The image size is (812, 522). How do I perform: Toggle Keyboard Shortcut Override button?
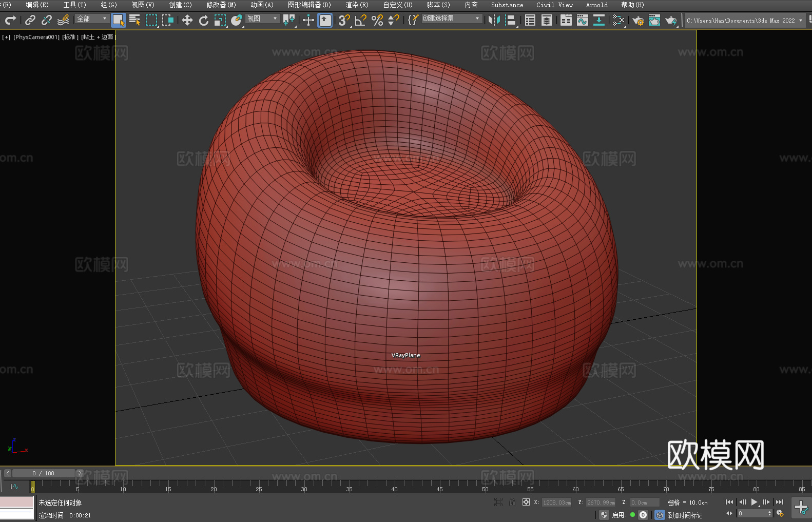pyautogui.click(x=325, y=20)
